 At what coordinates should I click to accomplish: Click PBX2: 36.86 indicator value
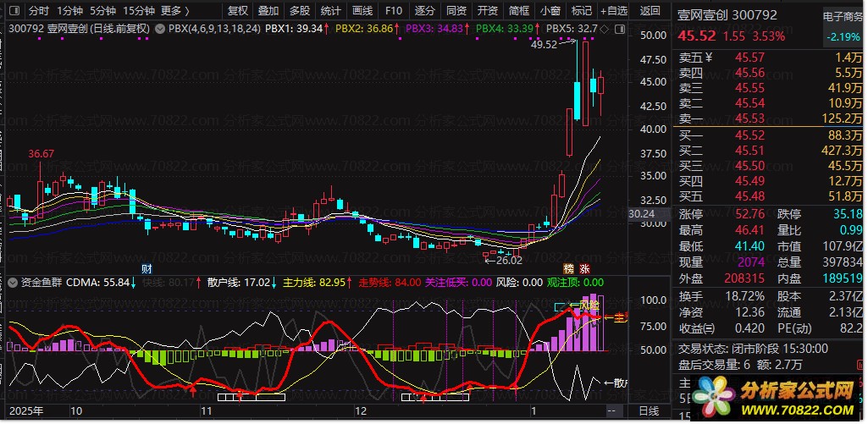pyautogui.click(x=364, y=28)
